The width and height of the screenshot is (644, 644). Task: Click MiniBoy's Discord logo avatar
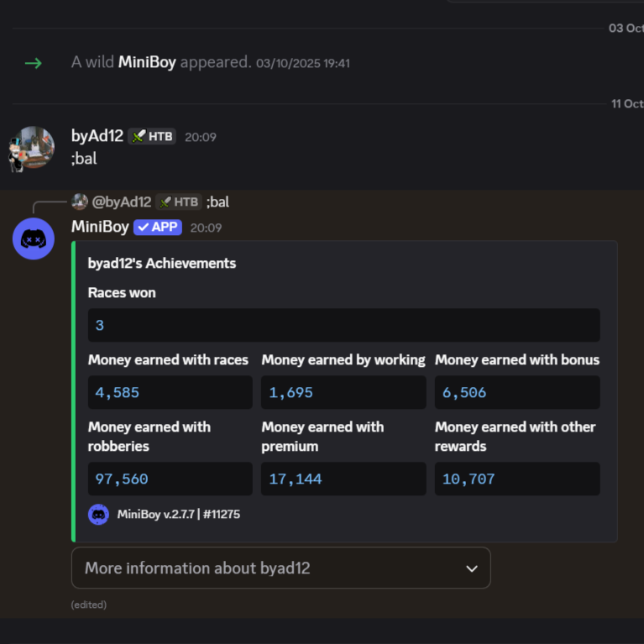(33, 238)
